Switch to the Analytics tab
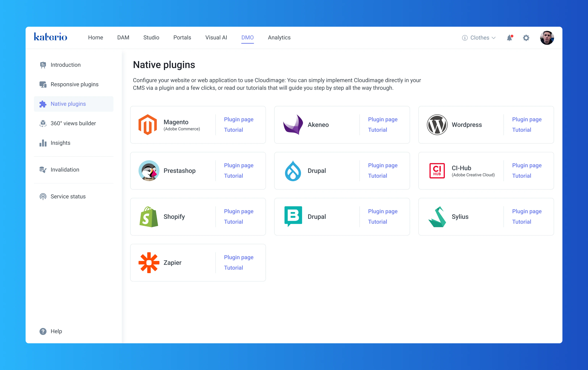The width and height of the screenshot is (588, 370). (279, 38)
